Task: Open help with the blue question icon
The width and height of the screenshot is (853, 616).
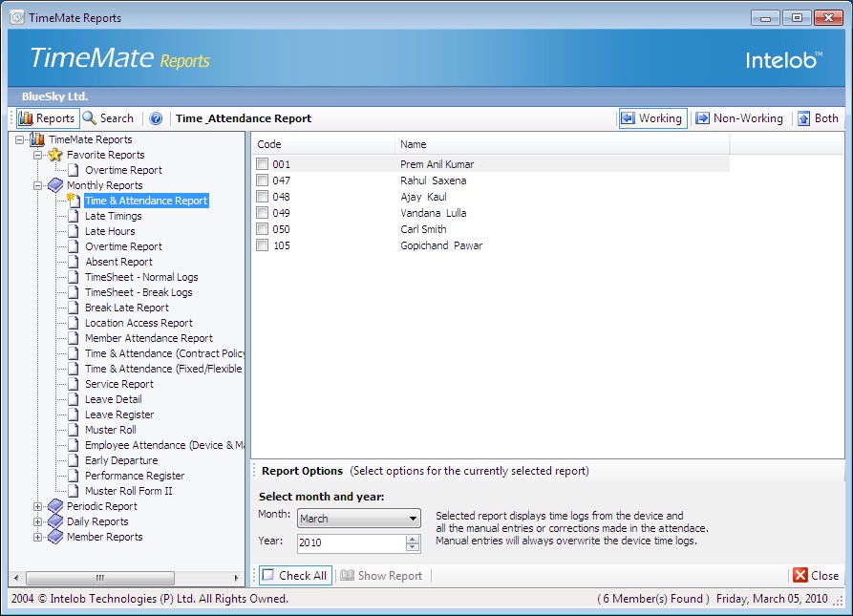Action: 156,118
